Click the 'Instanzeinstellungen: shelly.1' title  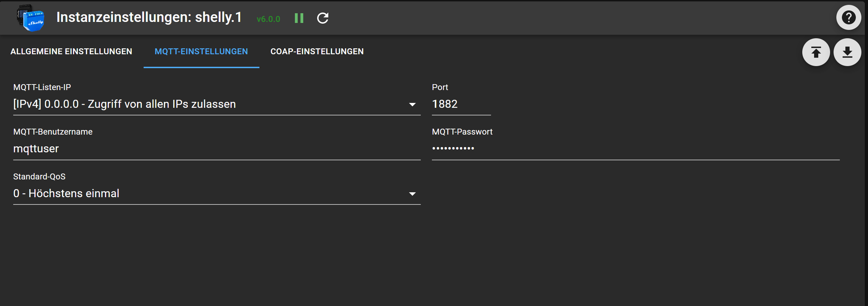[149, 17]
